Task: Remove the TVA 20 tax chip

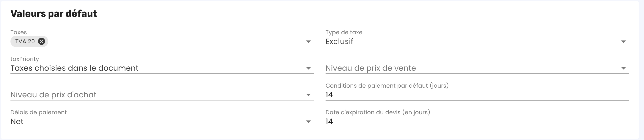Action: [x=42, y=41]
